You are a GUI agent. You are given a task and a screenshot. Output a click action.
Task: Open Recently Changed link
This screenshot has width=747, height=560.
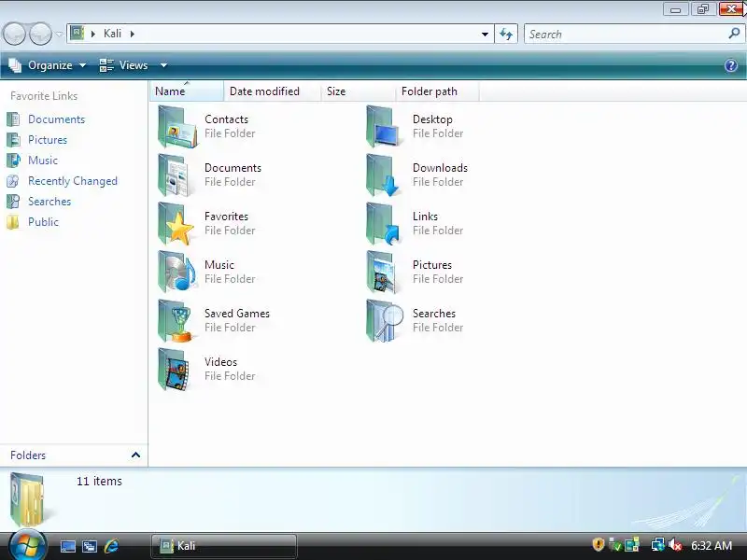(x=73, y=181)
